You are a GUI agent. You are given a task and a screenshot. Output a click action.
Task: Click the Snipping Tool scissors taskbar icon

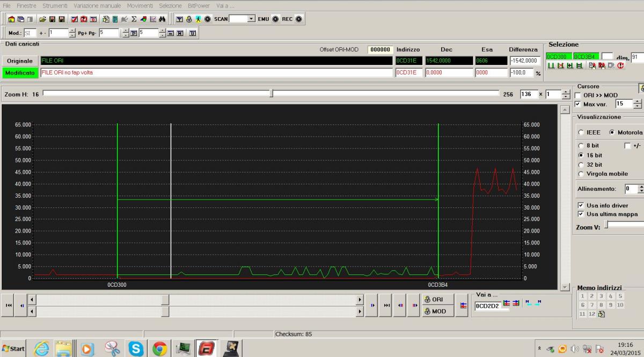pyautogui.click(x=112, y=348)
